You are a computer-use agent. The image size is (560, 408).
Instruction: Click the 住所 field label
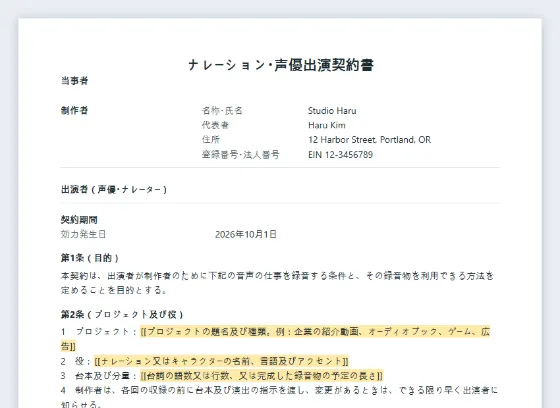211,140
